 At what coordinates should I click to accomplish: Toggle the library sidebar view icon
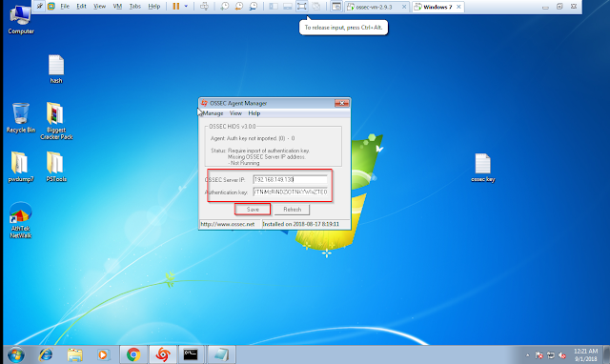click(274, 7)
